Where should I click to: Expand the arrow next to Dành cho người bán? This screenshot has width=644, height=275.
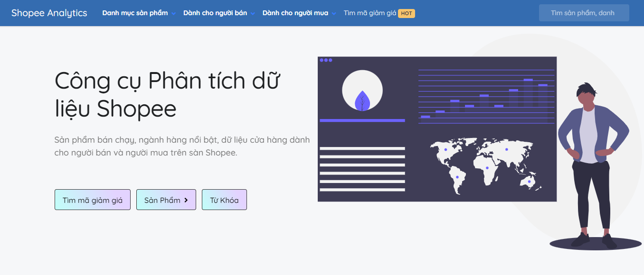click(253, 14)
